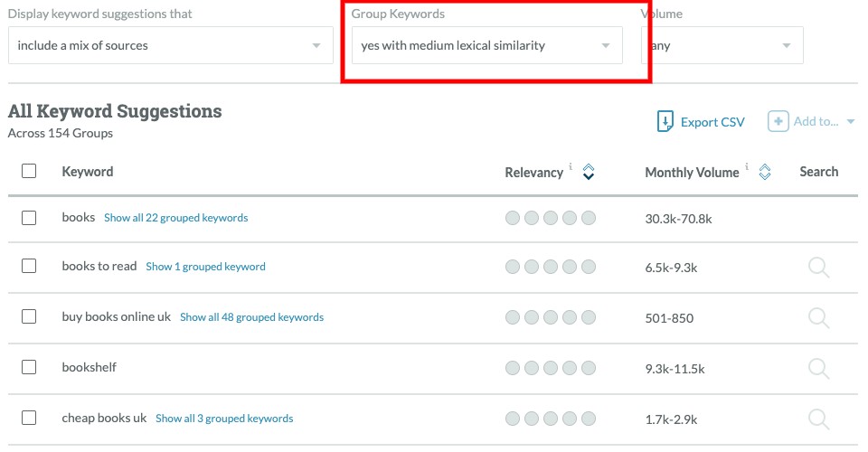868x452 pixels.
Task: Sort by Monthly Volume arrows icon
Action: pos(765,172)
